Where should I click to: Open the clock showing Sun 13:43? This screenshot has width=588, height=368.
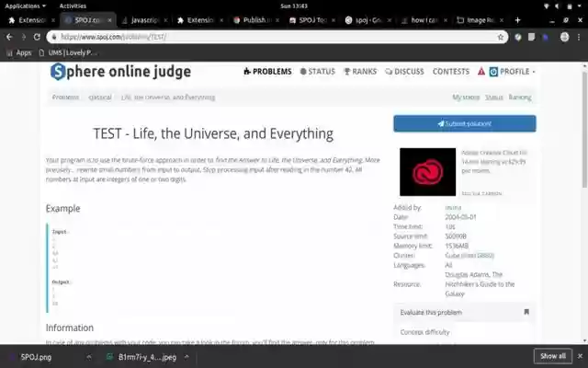pos(294,6)
